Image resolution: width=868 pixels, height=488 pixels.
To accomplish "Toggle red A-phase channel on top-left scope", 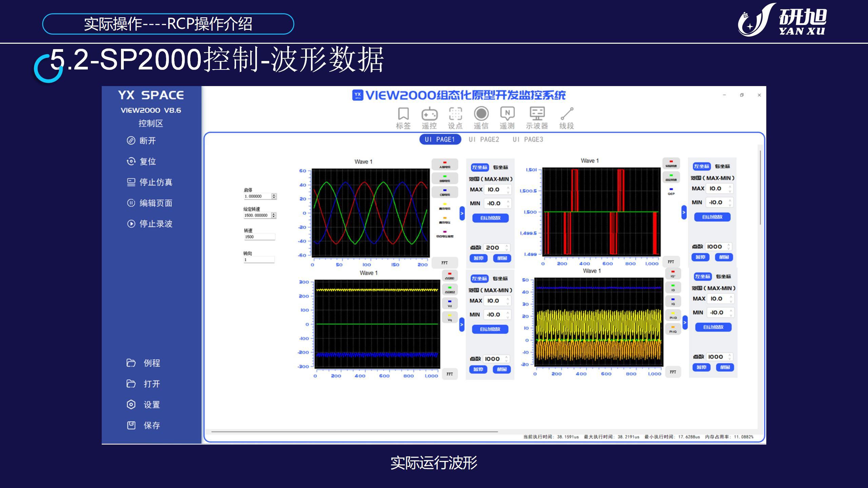I will (445, 165).
